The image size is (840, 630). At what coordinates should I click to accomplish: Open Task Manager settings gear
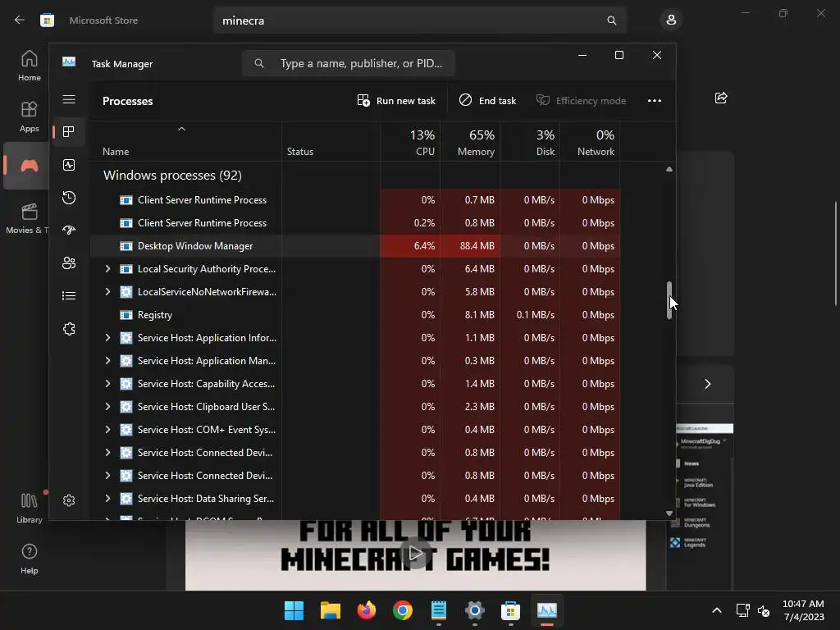69,500
